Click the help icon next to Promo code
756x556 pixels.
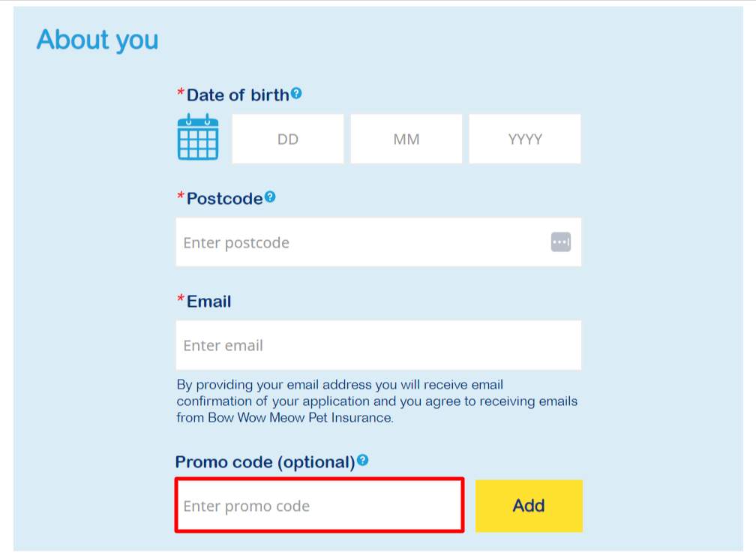click(x=363, y=460)
